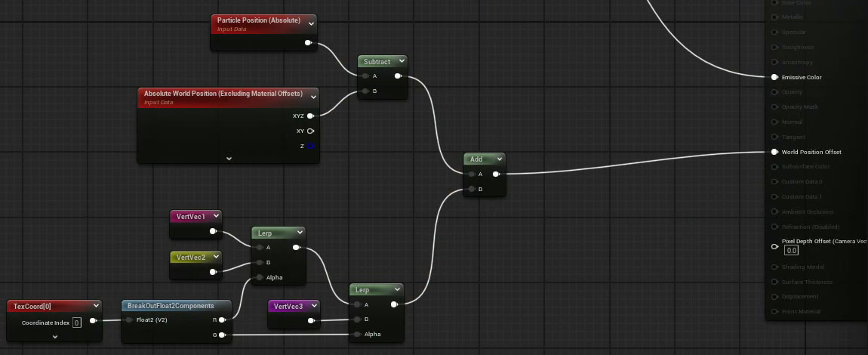Select the VertVec2 node title
Image resolution: width=868 pixels, height=355 pixels.
pyautogui.click(x=190, y=257)
